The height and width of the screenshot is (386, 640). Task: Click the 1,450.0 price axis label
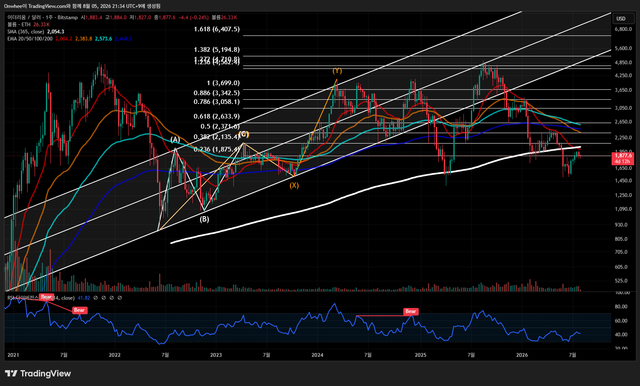(623, 180)
